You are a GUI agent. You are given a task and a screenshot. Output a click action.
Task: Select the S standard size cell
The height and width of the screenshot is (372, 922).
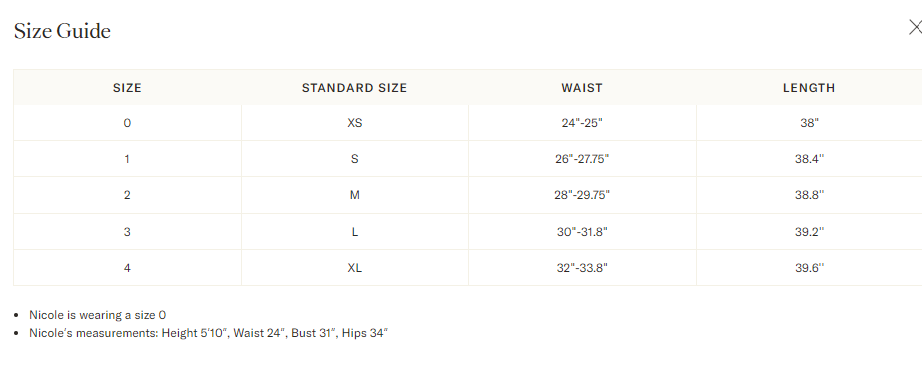(355, 159)
